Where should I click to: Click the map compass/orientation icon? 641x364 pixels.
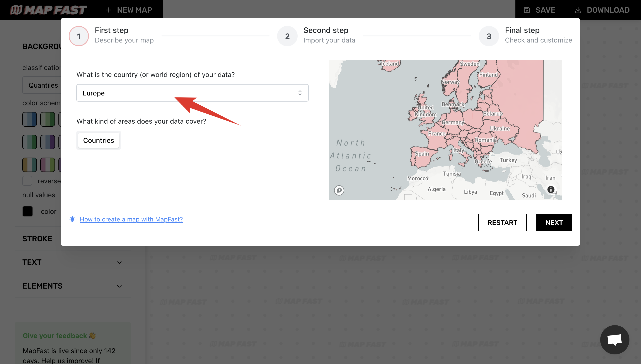pyautogui.click(x=339, y=190)
